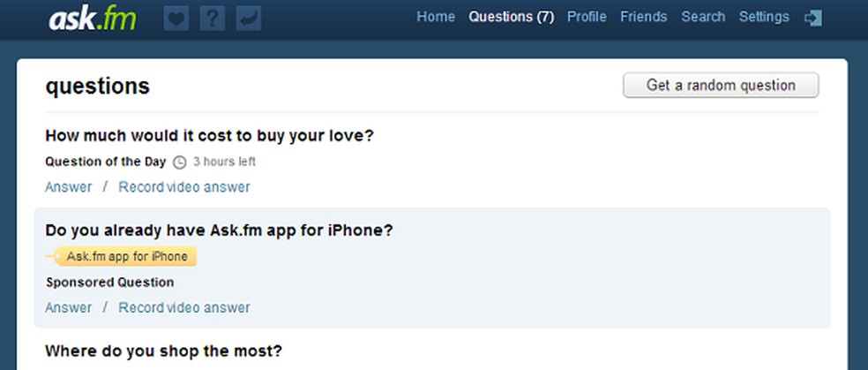Click the 'Where do you shop the most?' question
The height and width of the screenshot is (370, 868).
[163, 351]
